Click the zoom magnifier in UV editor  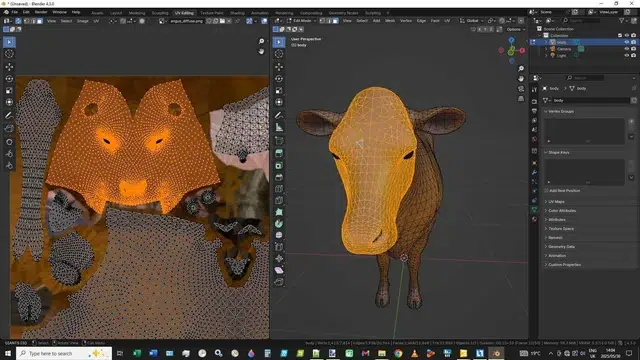(261, 41)
